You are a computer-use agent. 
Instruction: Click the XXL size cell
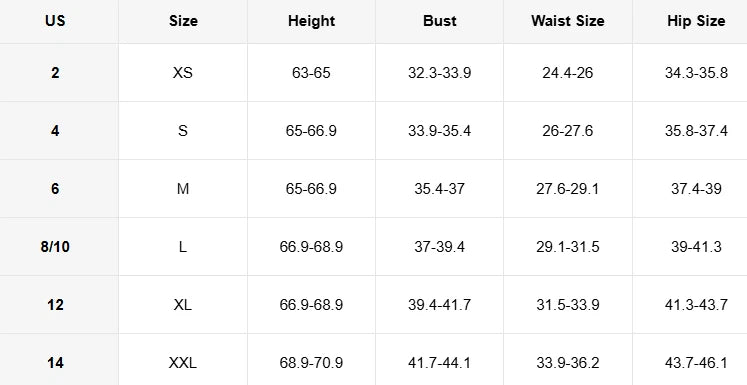pos(183,363)
